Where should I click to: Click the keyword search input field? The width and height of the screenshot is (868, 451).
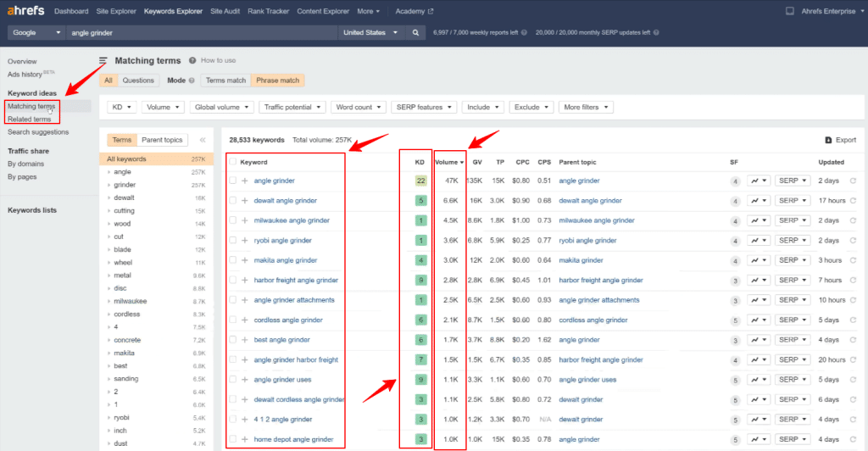click(202, 33)
